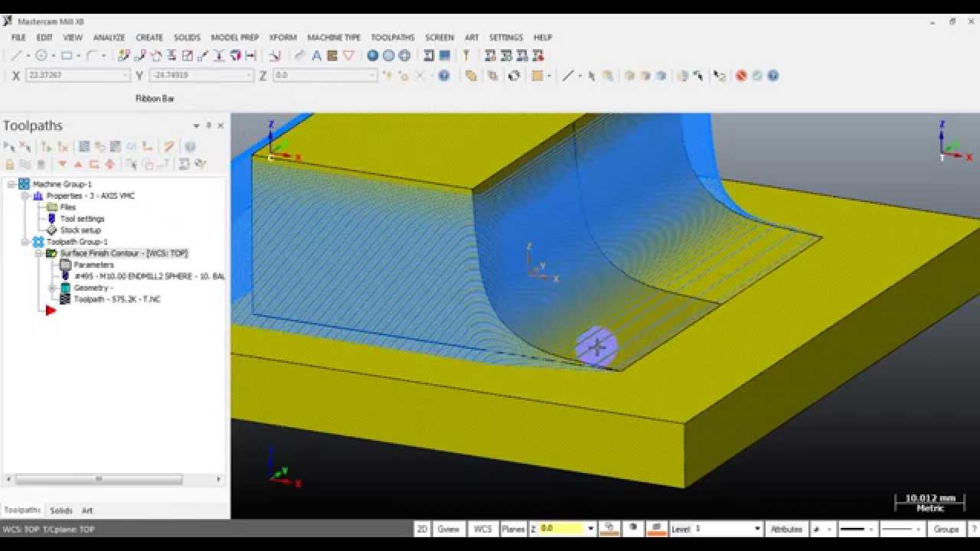Open the X coordinate dropdown arrow
Image resolution: width=980 pixels, height=551 pixels.
(x=126, y=76)
